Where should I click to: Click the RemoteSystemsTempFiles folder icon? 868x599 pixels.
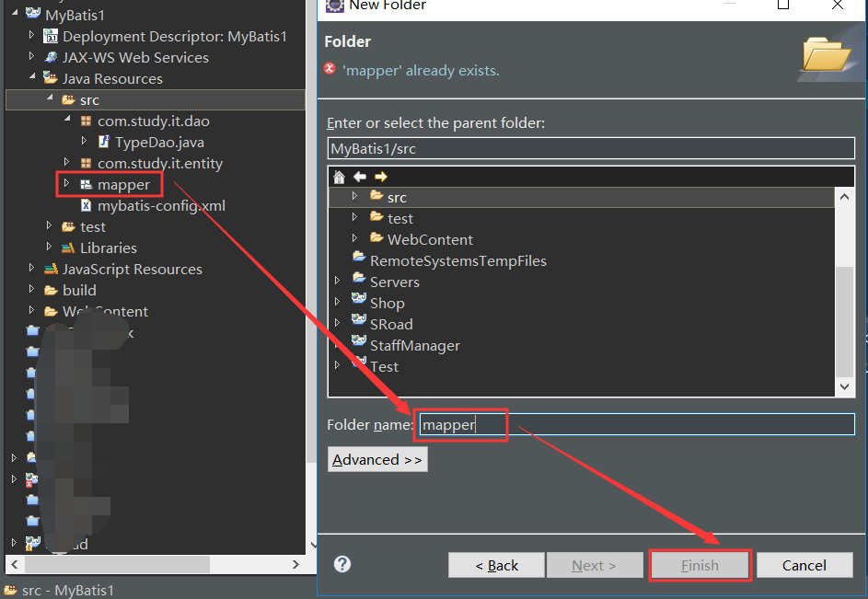click(x=359, y=257)
